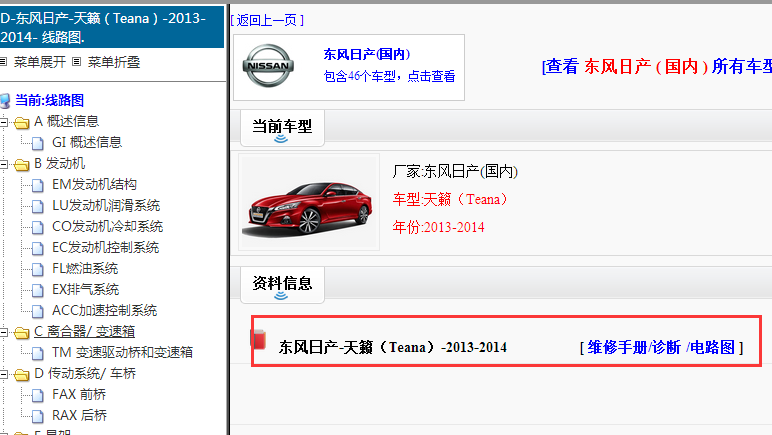Click the page icon next to CO发动机冷却系统

pos(38,227)
